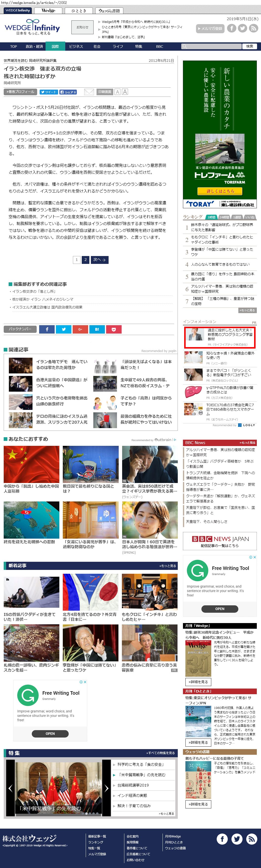Image resolution: width=261 pixels, height=868 pixels.
Task: Switch to the ひととき site tab
Action: pyautogui.click(x=79, y=11)
